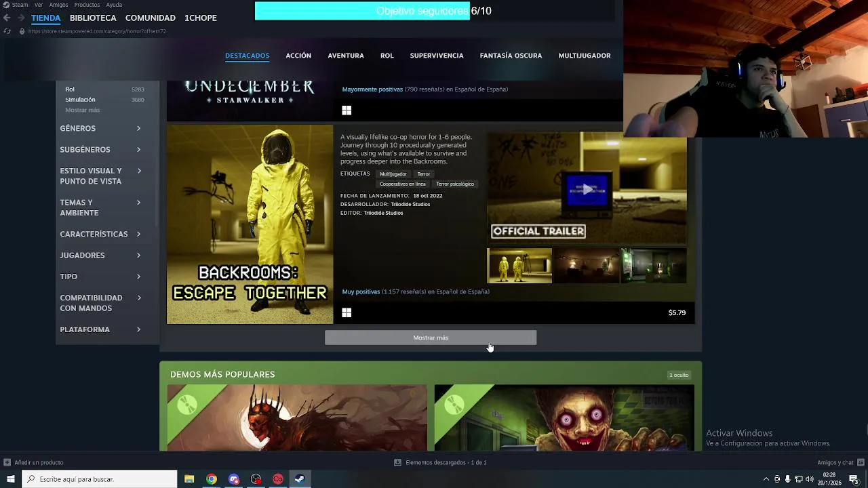868x488 pixels.
Task: Select the Fantasía Oscura category tab
Action: [511, 56]
